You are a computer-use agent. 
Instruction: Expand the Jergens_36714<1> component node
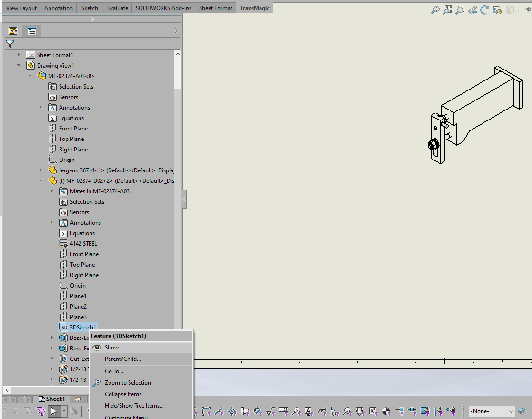pos(40,170)
